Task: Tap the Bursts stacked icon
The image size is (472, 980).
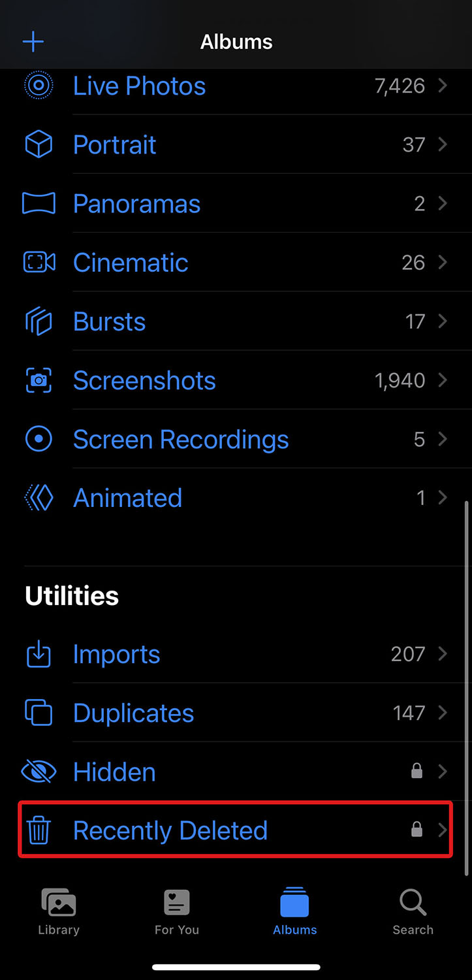Action: pyautogui.click(x=39, y=321)
